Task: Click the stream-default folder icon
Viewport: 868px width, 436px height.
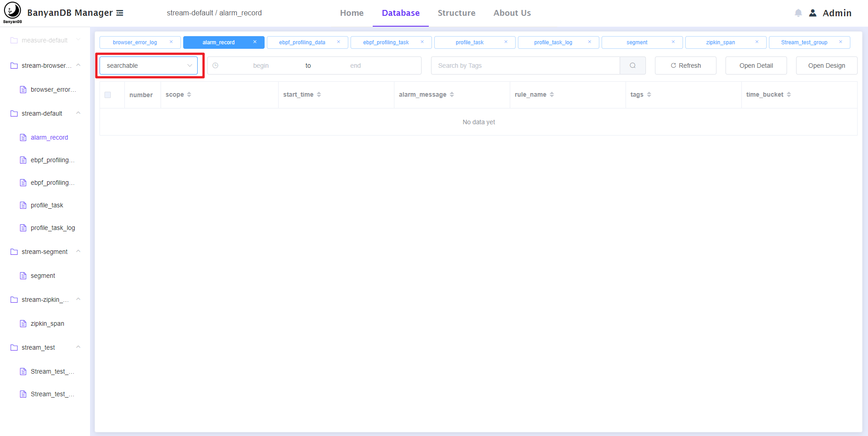Action: [x=14, y=113]
